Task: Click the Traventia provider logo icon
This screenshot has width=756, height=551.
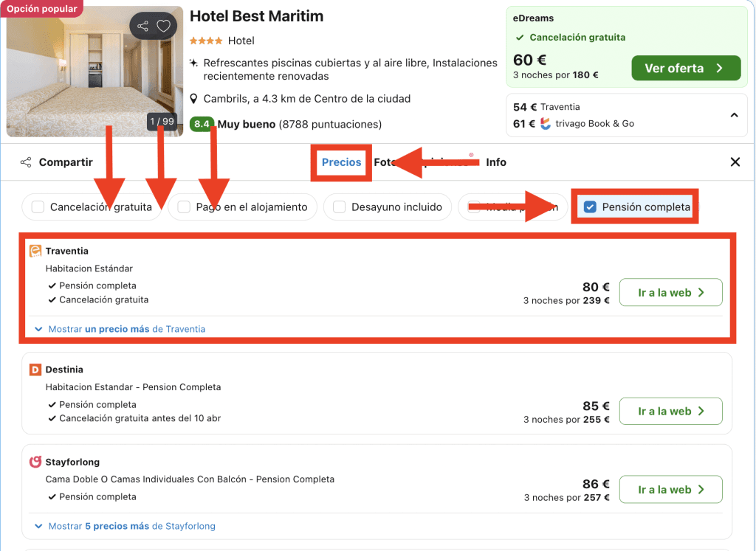Action: tap(35, 251)
